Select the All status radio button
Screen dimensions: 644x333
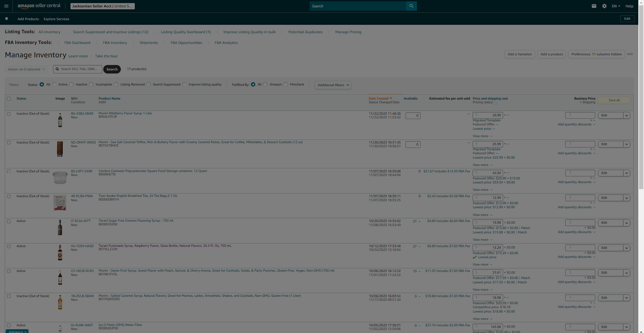click(x=42, y=85)
